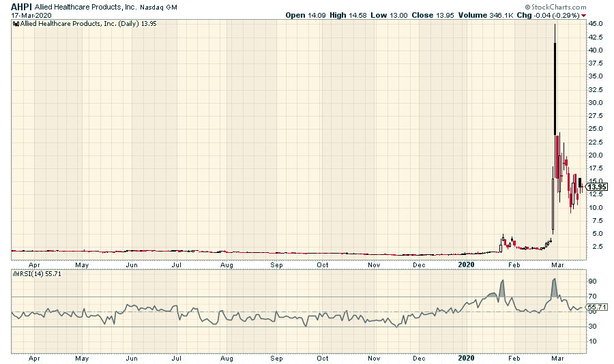Click the RSI current value tag 55.71
Screen dimensions: 614x364
(598, 307)
